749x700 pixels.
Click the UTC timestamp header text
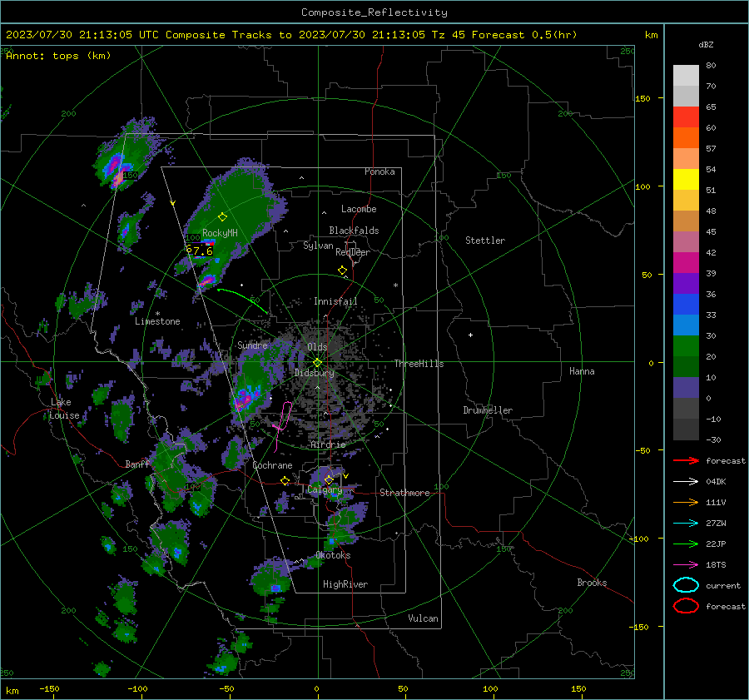pos(291,35)
